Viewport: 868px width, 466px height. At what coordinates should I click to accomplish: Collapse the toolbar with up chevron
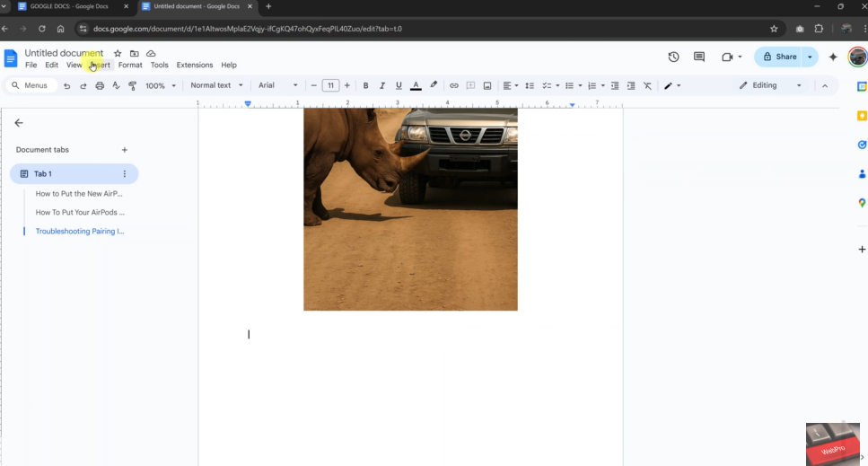(825, 86)
